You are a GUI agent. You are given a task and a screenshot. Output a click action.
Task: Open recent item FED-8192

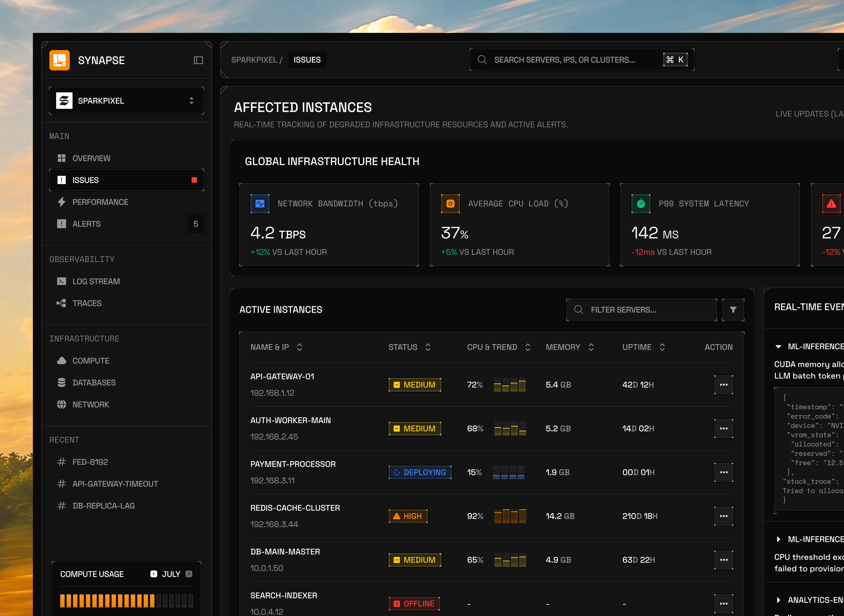tap(126, 462)
